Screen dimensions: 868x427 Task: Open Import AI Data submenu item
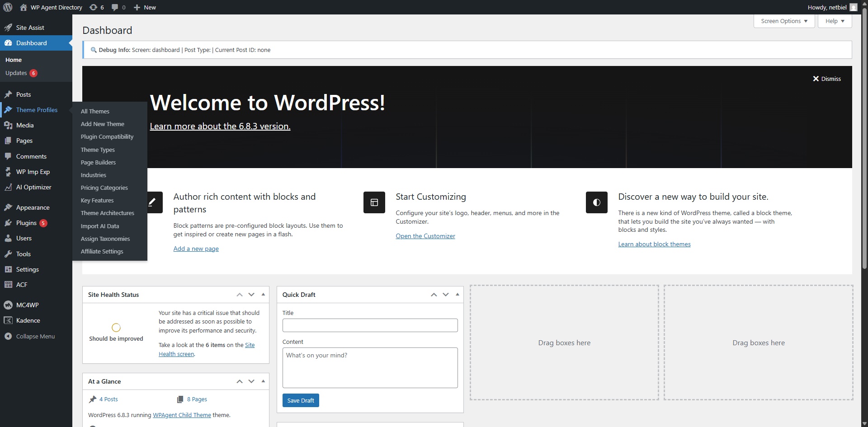[100, 226]
